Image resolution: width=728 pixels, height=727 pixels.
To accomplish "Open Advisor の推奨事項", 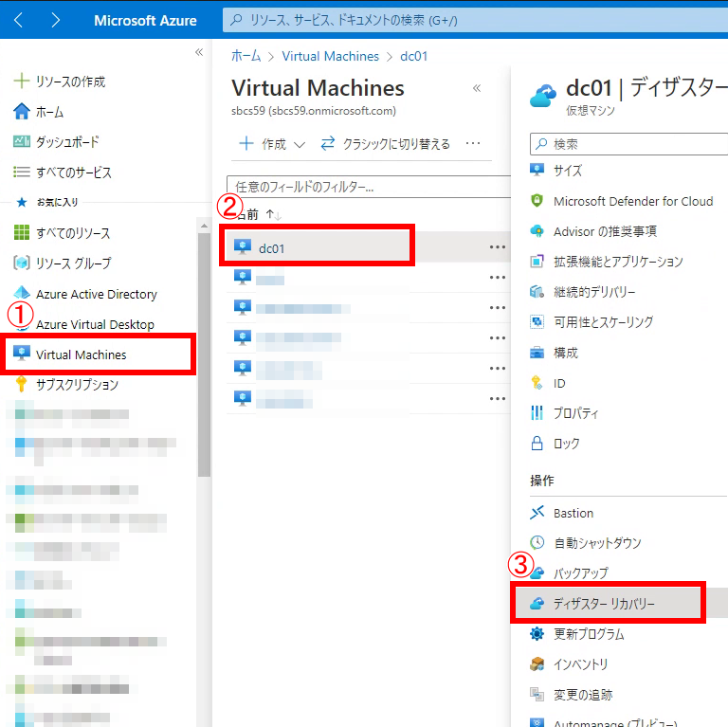I will [x=592, y=231].
